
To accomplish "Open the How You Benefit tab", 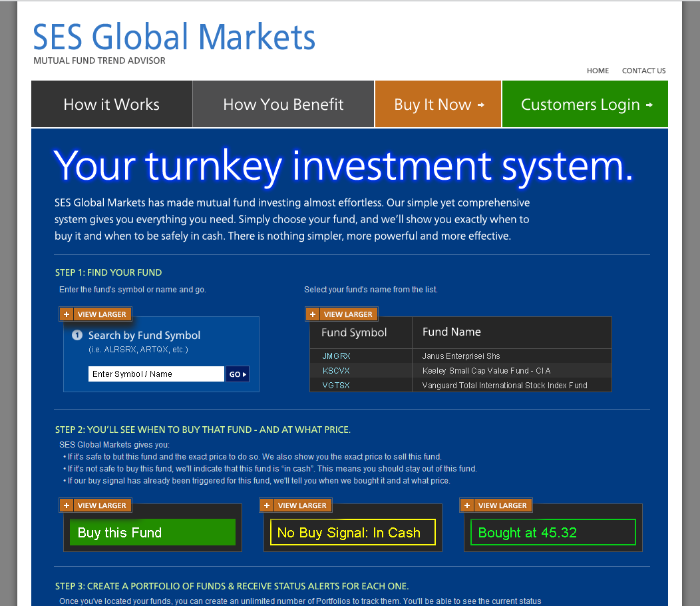I will [283, 105].
